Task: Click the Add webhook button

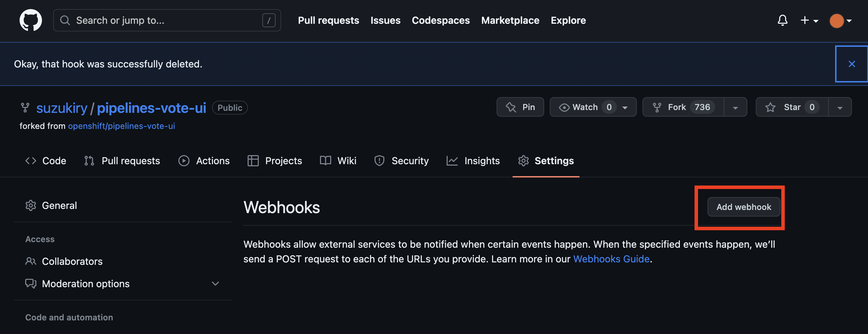Action: pyautogui.click(x=744, y=207)
